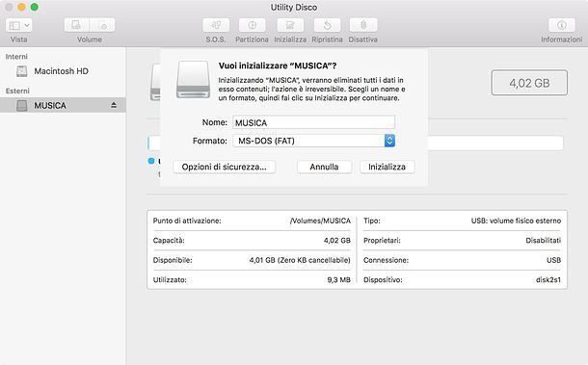The image size is (588, 365).
Task: Click the Esterni sidebar section header
Action: (x=17, y=91)
